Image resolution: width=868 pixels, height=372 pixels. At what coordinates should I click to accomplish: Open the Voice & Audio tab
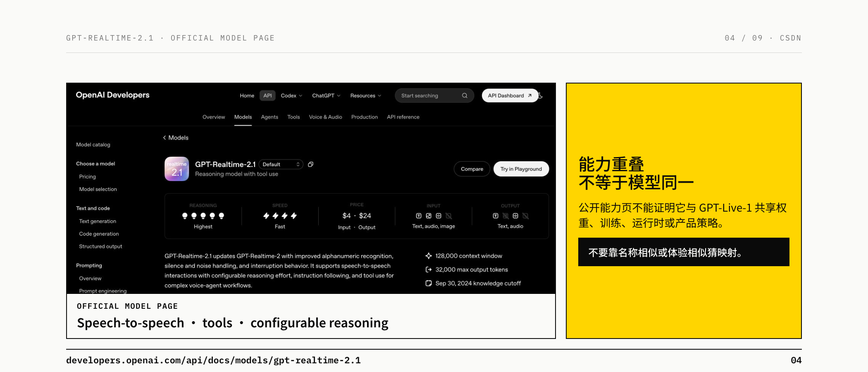pyautogui.click(x=326, y=117)
